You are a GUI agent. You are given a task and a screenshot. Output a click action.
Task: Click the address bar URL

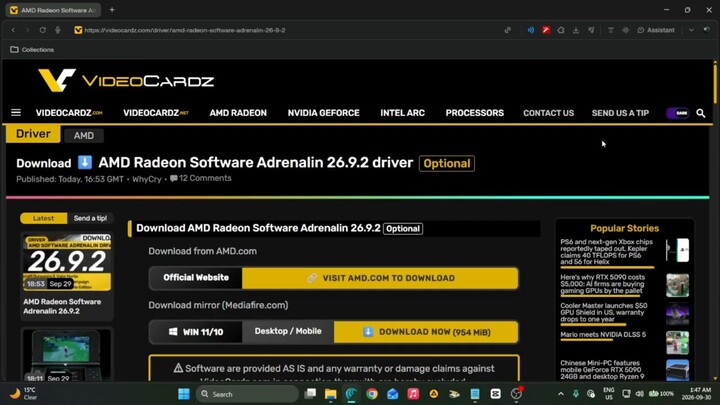point(185,30)
